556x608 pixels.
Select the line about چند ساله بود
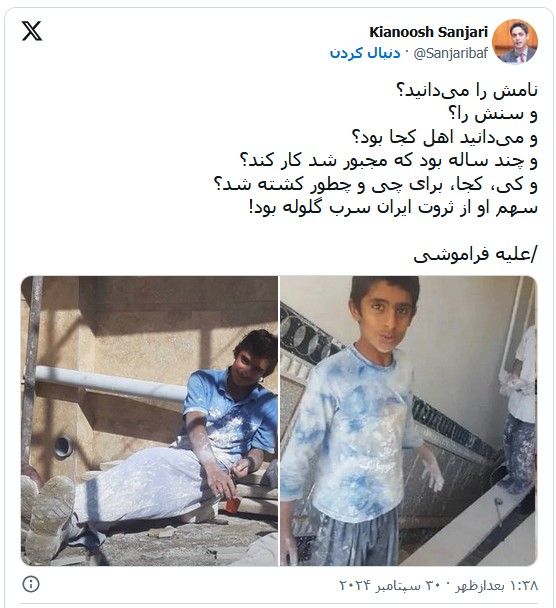click(389, 161)
